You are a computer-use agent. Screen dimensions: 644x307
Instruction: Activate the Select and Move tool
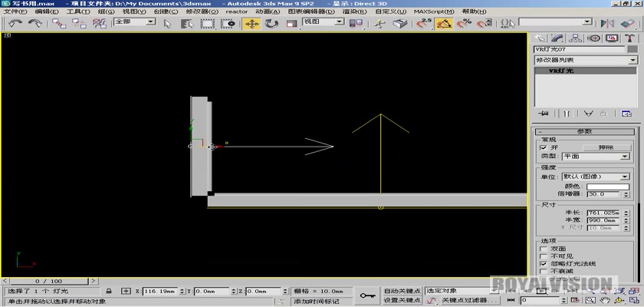pyautogui.click(x=251, y=24)
